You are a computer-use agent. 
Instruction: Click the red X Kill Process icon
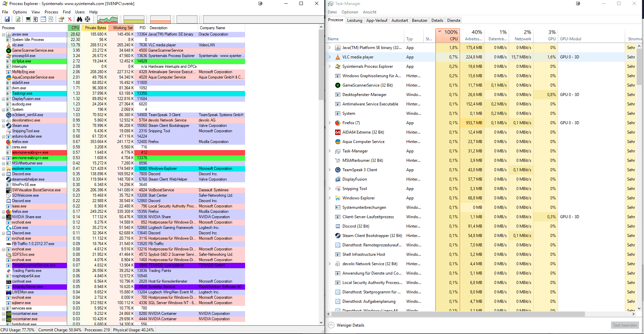point(70,19)
